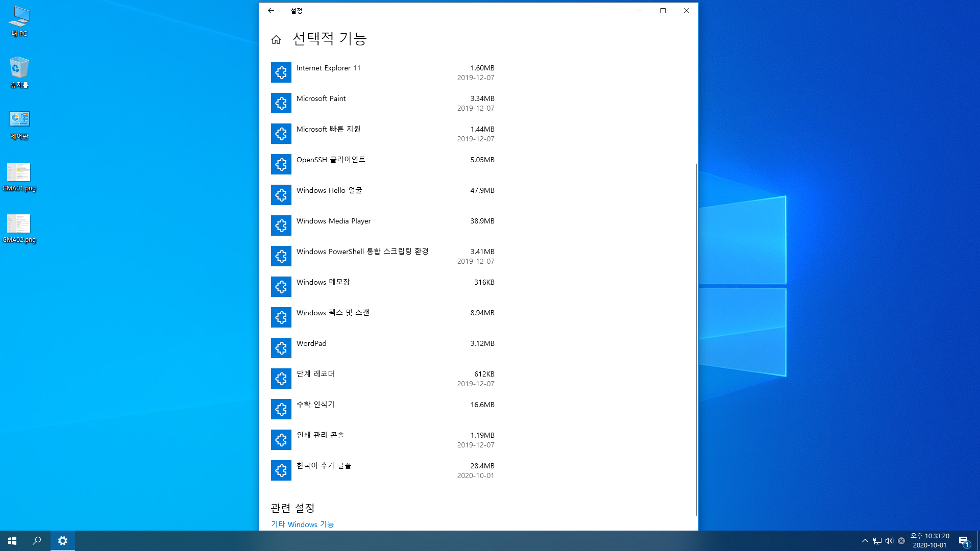Open the Start menu button
The image size is (980, 551).
coord(12,541)
